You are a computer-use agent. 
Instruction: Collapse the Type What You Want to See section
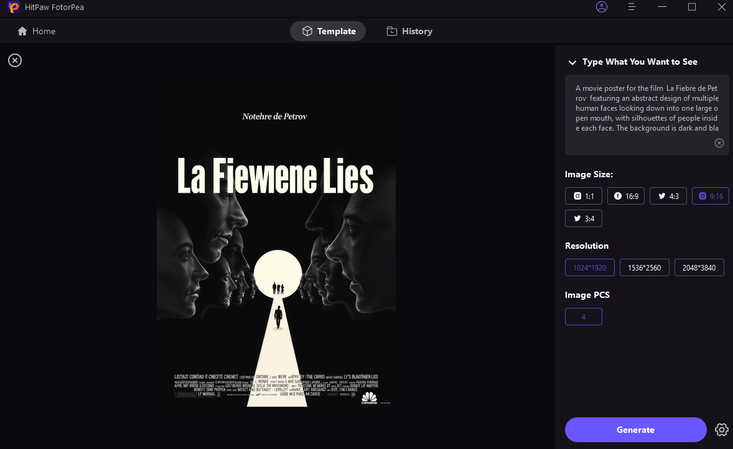click(572, 62)
